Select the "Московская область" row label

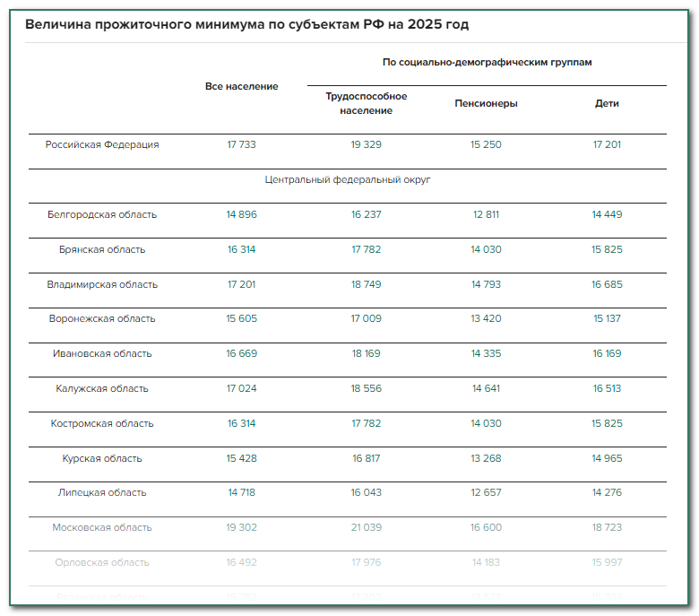(x=102, y=527)
